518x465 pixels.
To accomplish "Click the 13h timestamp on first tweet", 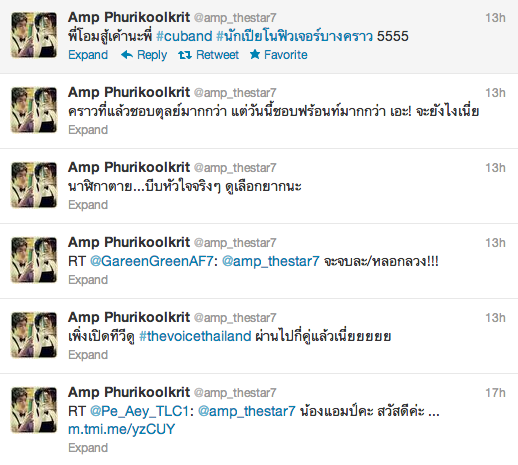I will coord(495,18).
